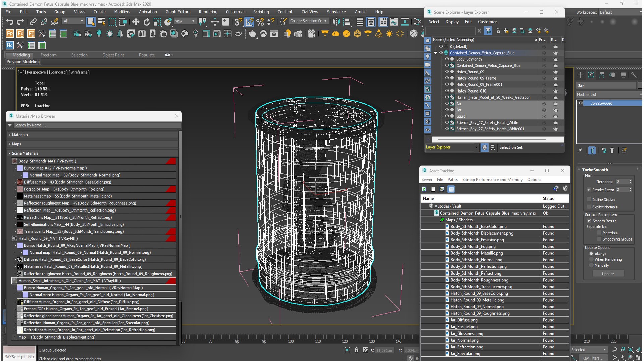Open the Rendering menu
The height and width of the screenshot is (362, 644).
208,12
